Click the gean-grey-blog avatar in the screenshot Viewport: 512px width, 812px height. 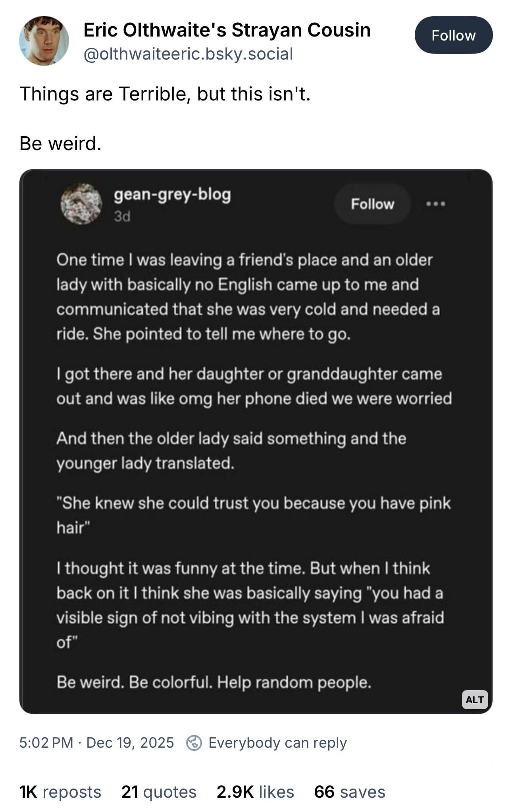coord(81,204)
